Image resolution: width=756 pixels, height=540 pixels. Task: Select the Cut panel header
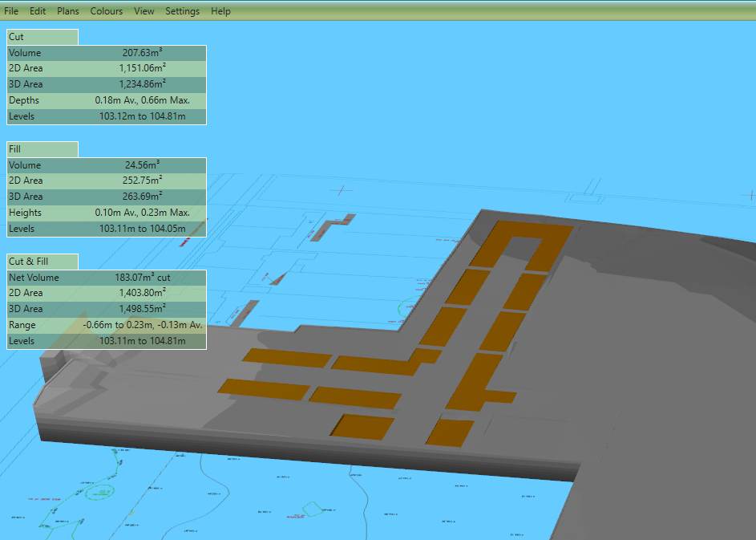coord(42,37)
